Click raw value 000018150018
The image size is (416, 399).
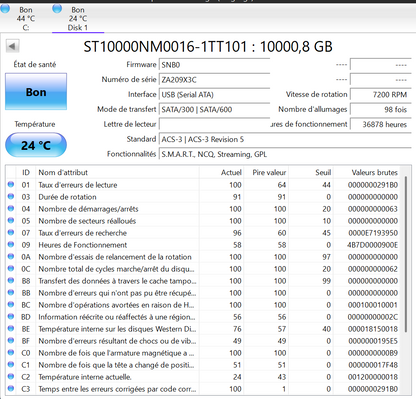373,329
